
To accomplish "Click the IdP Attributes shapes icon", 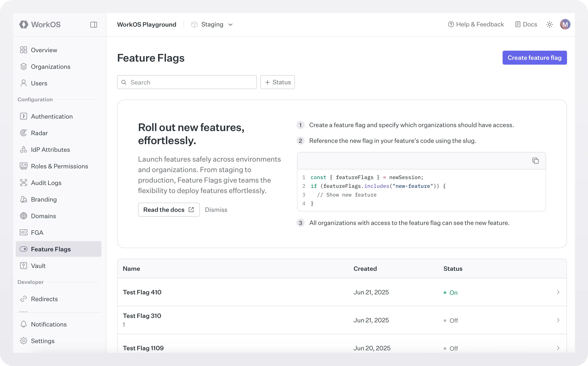I will coord(24,149).
